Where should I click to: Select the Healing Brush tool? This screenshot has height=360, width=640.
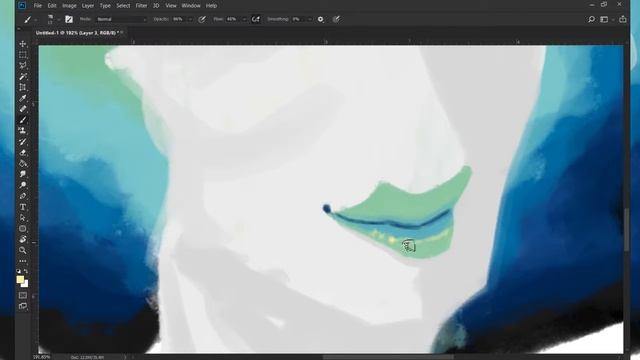tap(23, 109)
